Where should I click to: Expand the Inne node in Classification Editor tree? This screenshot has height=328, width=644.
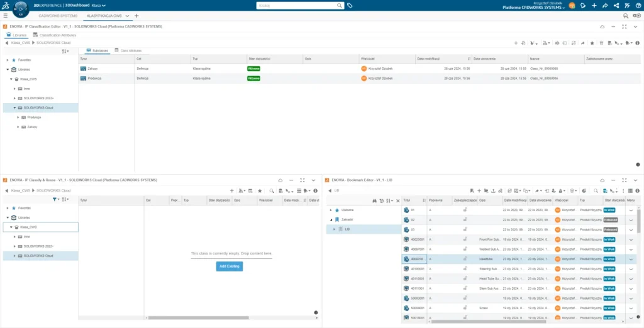[15, 89]
